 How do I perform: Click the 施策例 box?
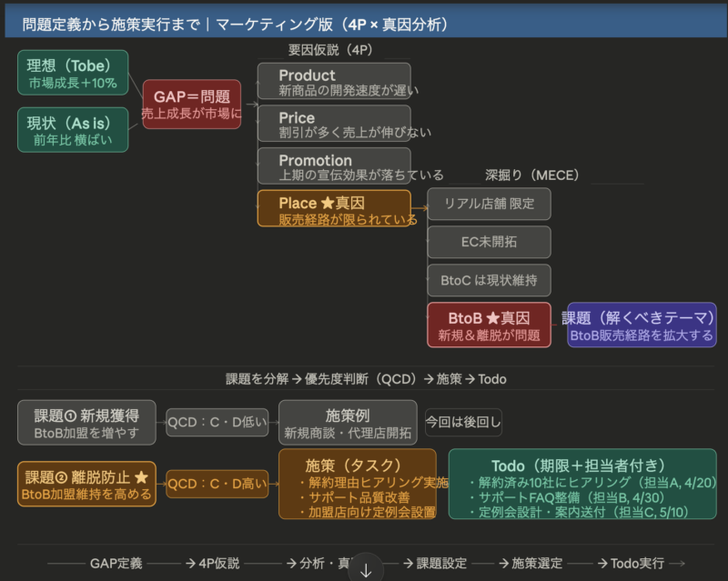(x=348, y=423)
